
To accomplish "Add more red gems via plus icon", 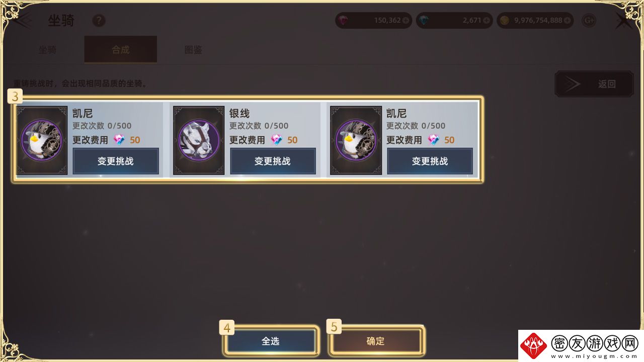I will click(x=406, y=21).
